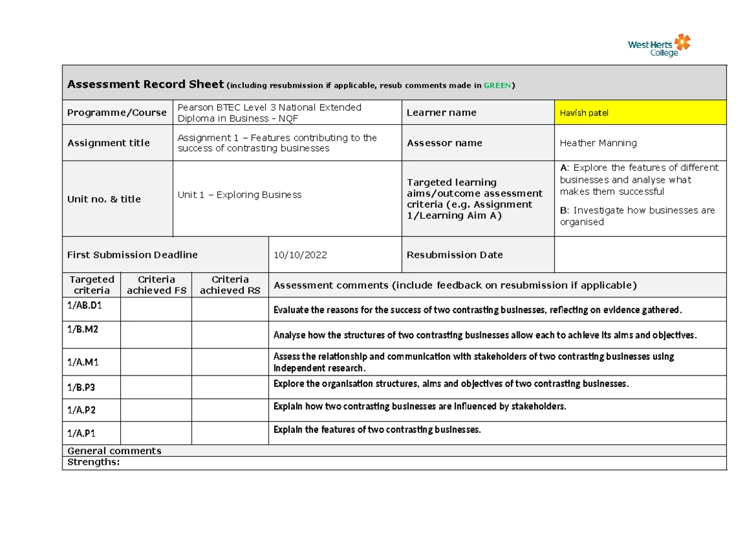Screen dimensions: 756x535
Task: Click 'Evaluate the reasons for the success' text
Action: (x=478, y=310)
